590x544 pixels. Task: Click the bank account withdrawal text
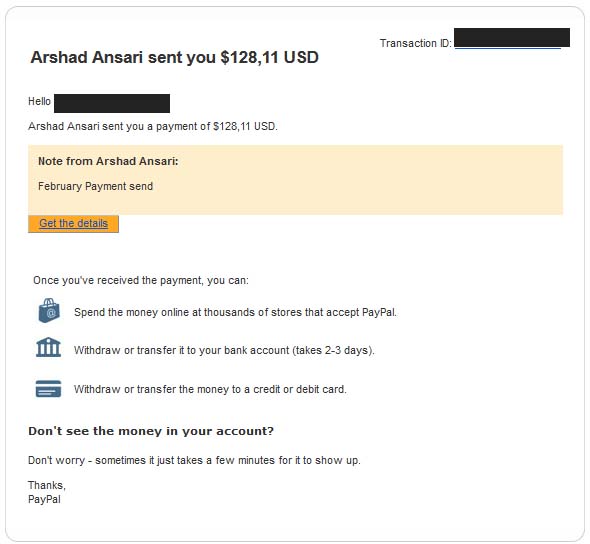[224, 350]
